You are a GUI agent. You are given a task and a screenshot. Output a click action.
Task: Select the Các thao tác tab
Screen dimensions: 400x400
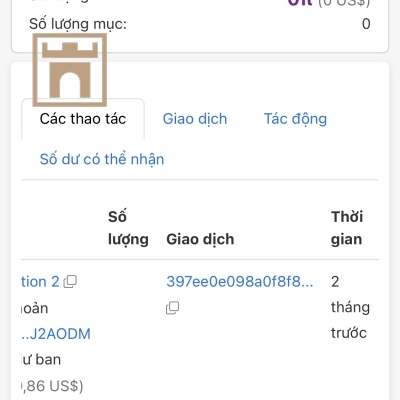[83, 119]
